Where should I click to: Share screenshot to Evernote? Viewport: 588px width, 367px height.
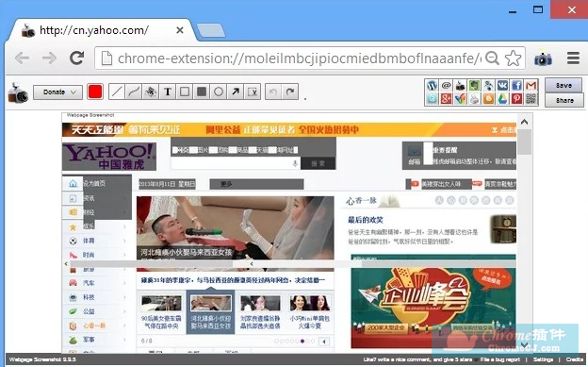[474, 85]
